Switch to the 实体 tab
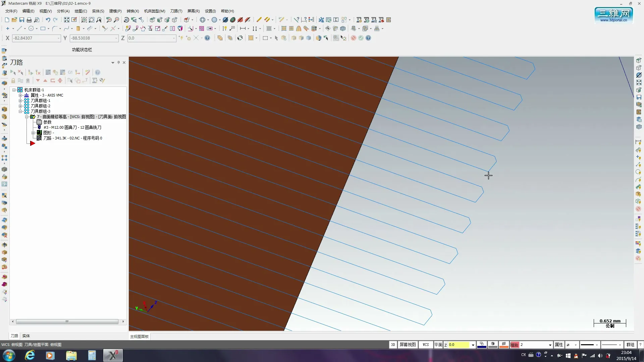 [x=26, y=336]
